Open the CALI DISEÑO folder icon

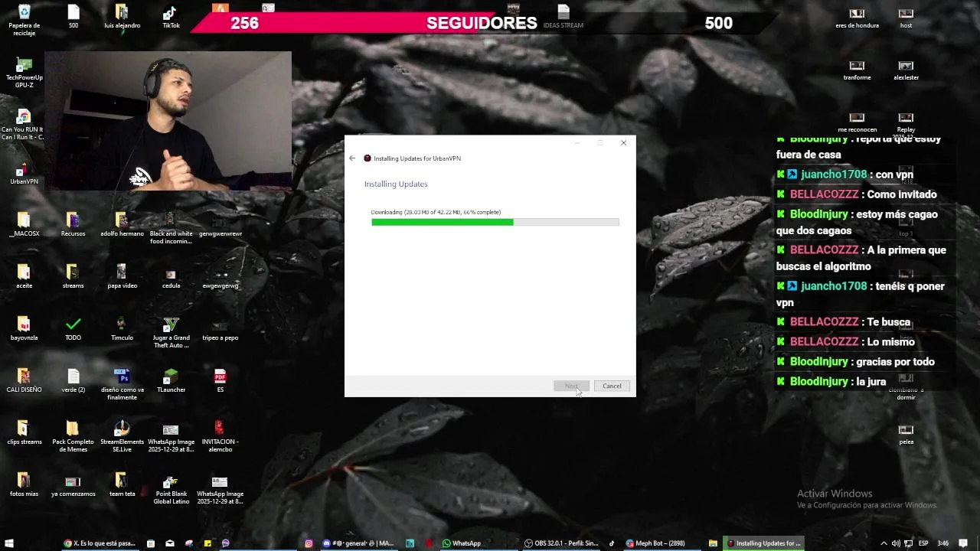click(x=24, y=382)
